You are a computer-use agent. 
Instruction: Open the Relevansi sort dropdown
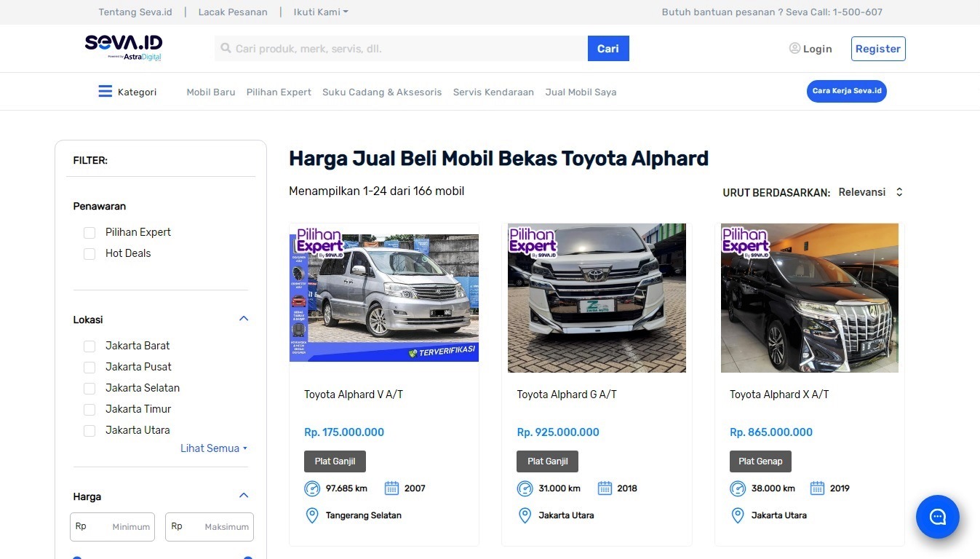[x=870, y=192]
